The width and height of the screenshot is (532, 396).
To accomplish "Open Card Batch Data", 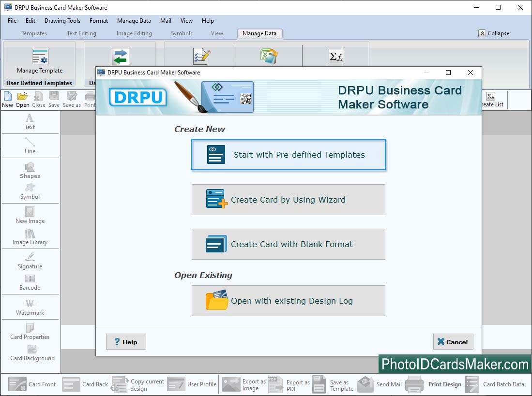I will (x=494, y=384).
